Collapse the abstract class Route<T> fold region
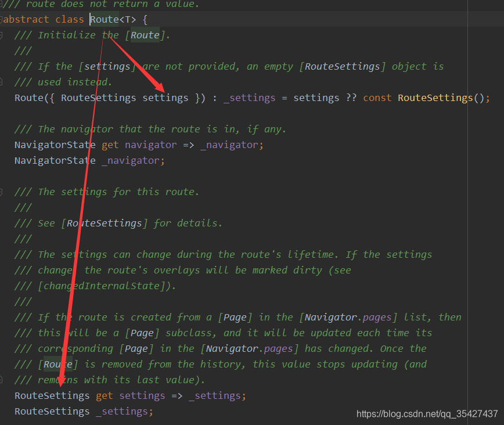The height and width of the screenshot is (425, 504). point(3,19)
